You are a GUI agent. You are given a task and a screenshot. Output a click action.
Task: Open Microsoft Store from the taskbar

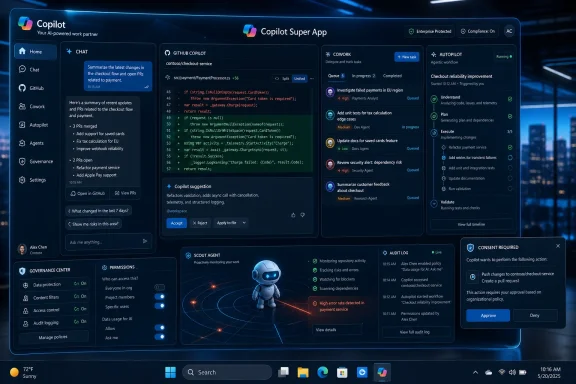[342, 372]
